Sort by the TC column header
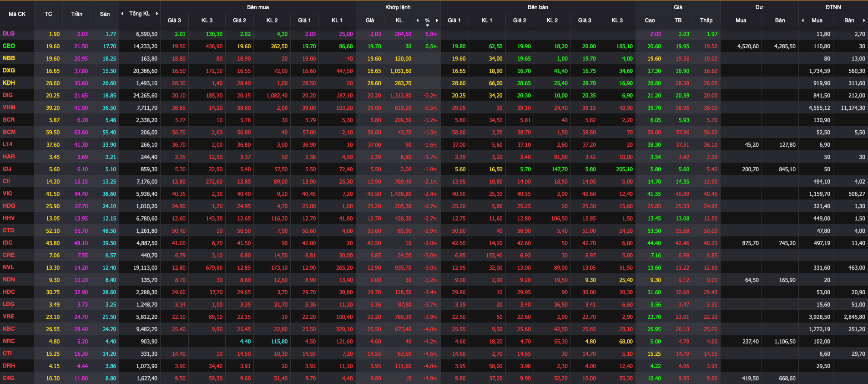The height and width of the screenshot is (384, 868). 48,14
